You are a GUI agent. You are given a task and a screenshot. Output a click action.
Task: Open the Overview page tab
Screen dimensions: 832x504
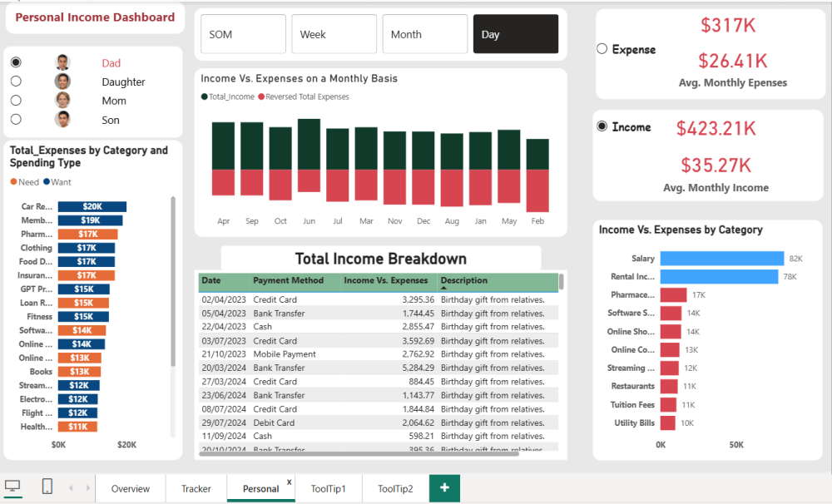coord(131,488)
